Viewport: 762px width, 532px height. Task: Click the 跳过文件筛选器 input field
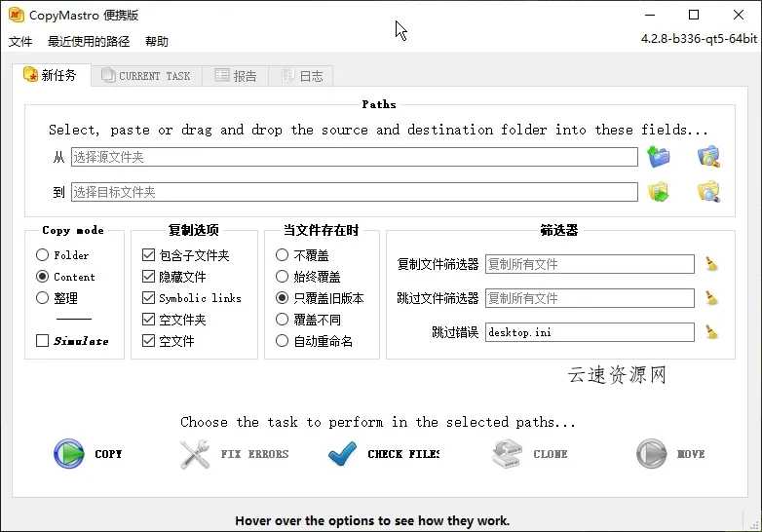pyautogui.click(x=590, y=298)
